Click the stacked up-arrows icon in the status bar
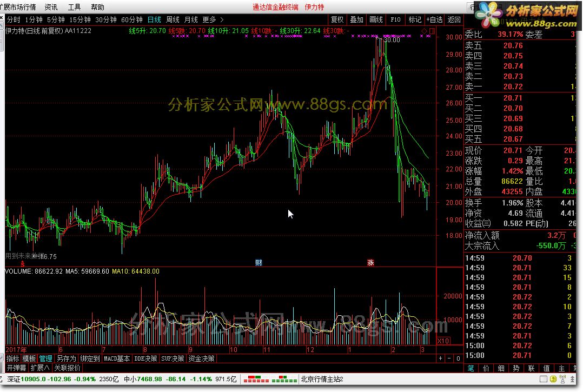 coord(571,379)
